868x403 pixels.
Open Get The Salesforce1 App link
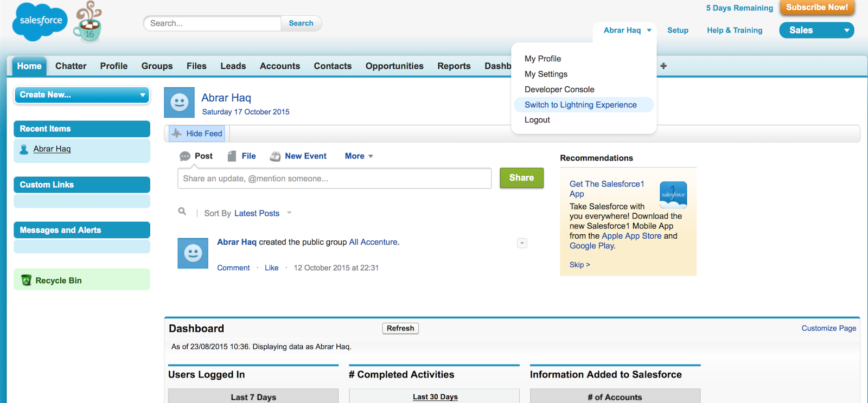click(607, 189)
